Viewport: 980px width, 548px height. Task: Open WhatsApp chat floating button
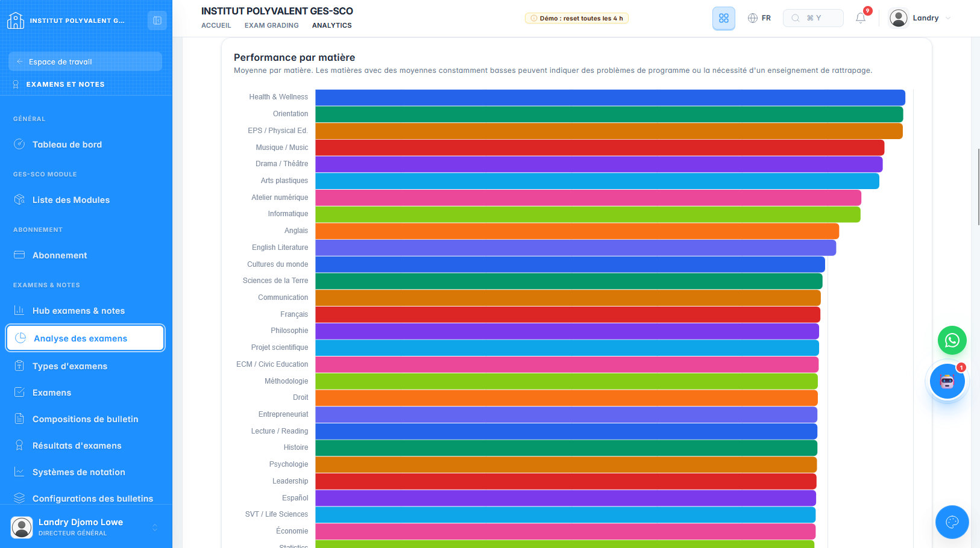point(952,341)
